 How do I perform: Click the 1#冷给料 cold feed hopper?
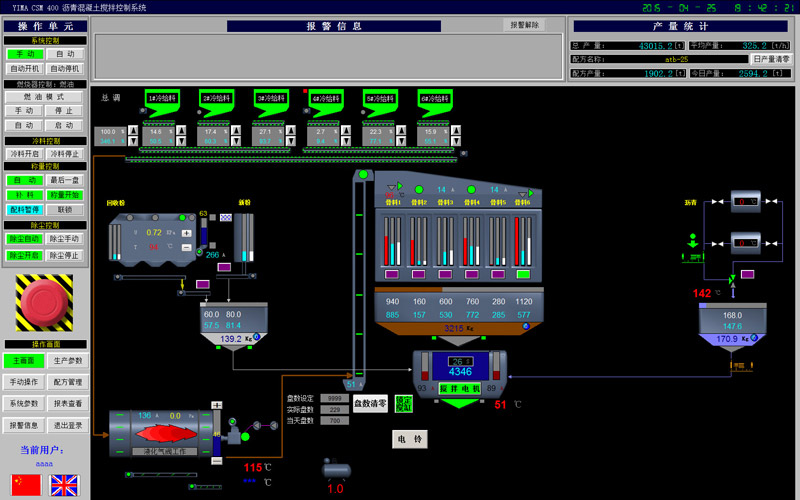162,100
